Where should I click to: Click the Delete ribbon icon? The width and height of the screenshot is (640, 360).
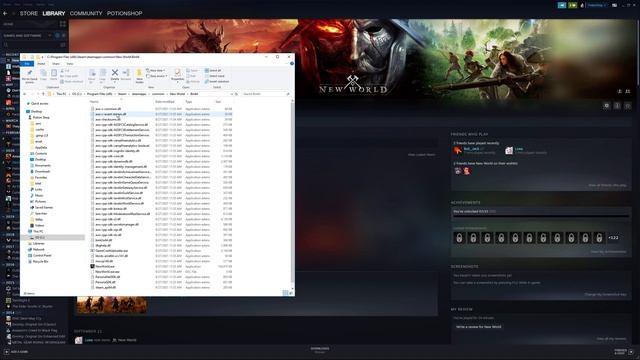click(x=115, y=75)
